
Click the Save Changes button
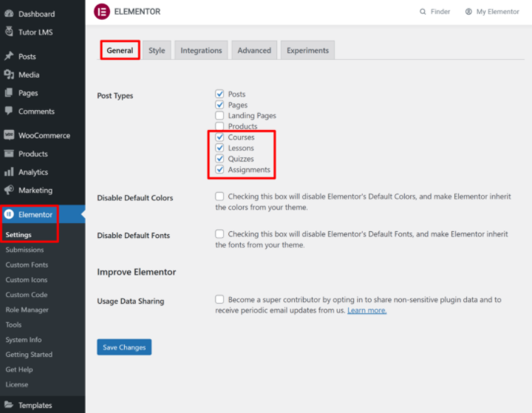click(x=124, y=347)
